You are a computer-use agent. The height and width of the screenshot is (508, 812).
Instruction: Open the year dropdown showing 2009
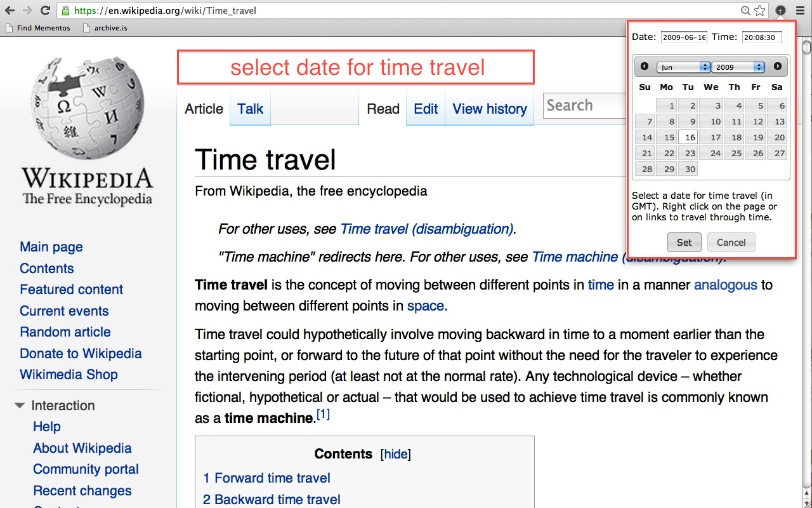click(x=738, y=67)
